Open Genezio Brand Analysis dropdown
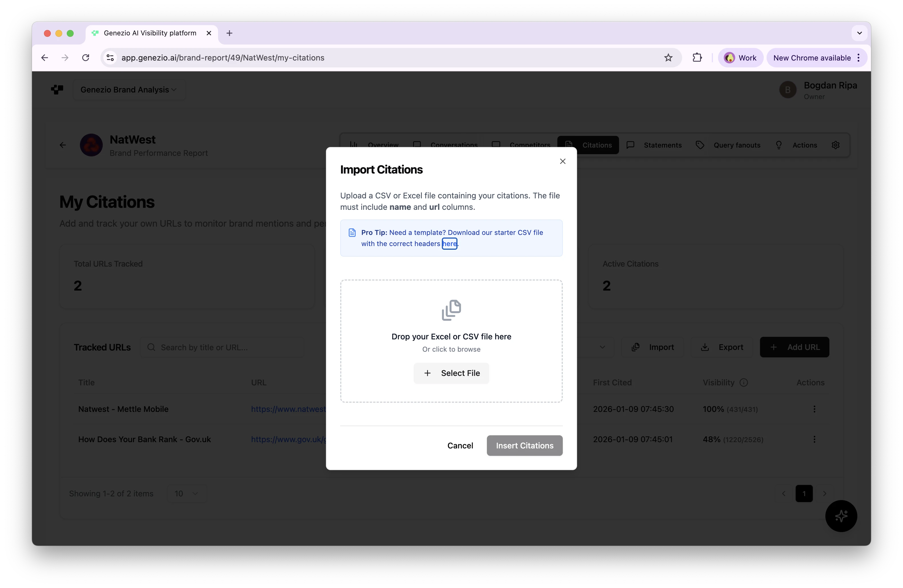 [129, 90]
